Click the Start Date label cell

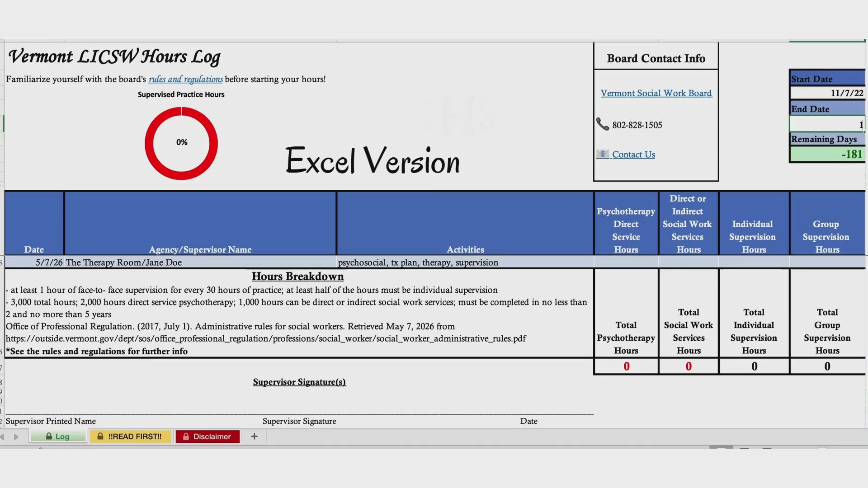(827, 78)
